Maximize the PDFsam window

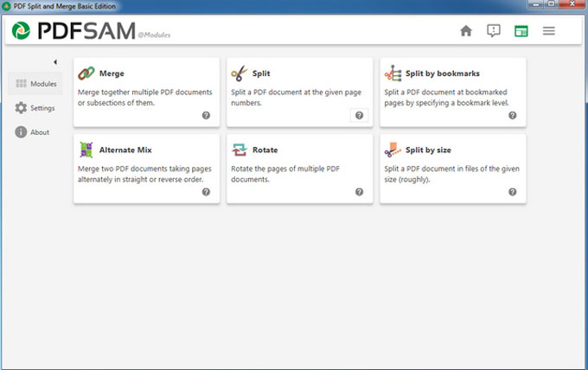pyautogui.click(x=551, y=4)
